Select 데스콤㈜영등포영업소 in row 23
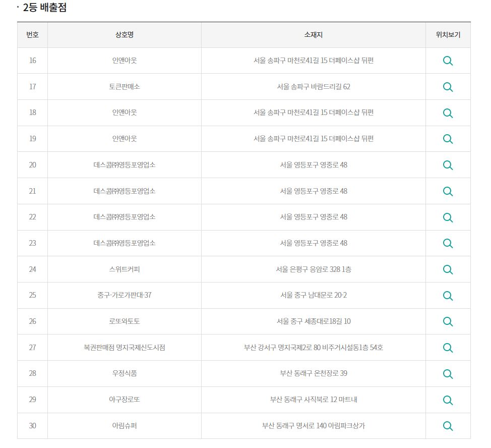The image size is (491, 448). pos(125,243)
